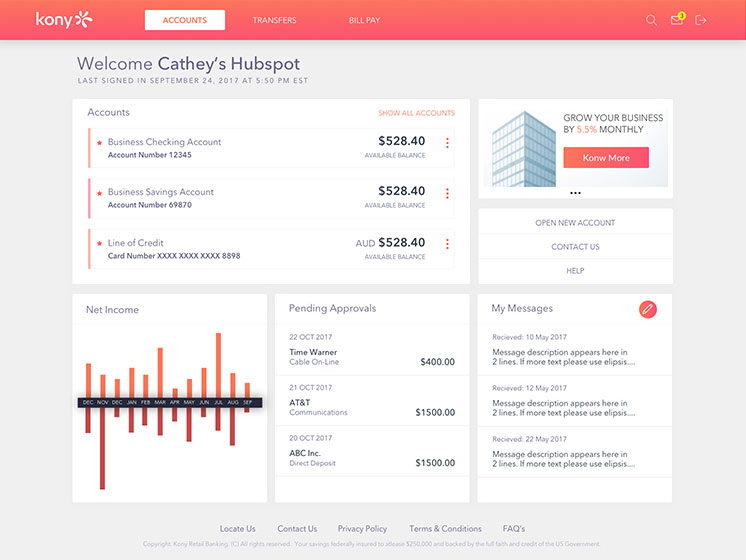Screen dimensions: 746x560
Task: Click the star beside Business Checking Account
Action: (99, 142)
